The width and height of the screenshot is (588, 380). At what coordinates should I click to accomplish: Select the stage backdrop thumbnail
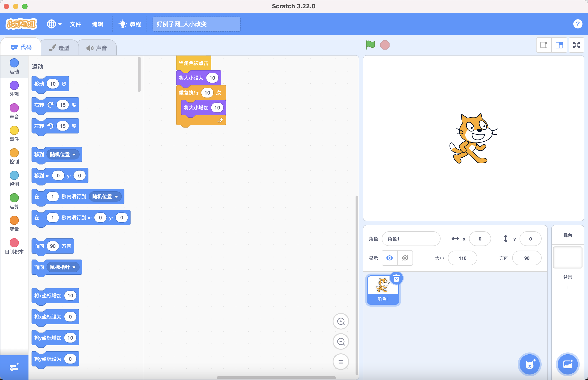coord(568,257)
